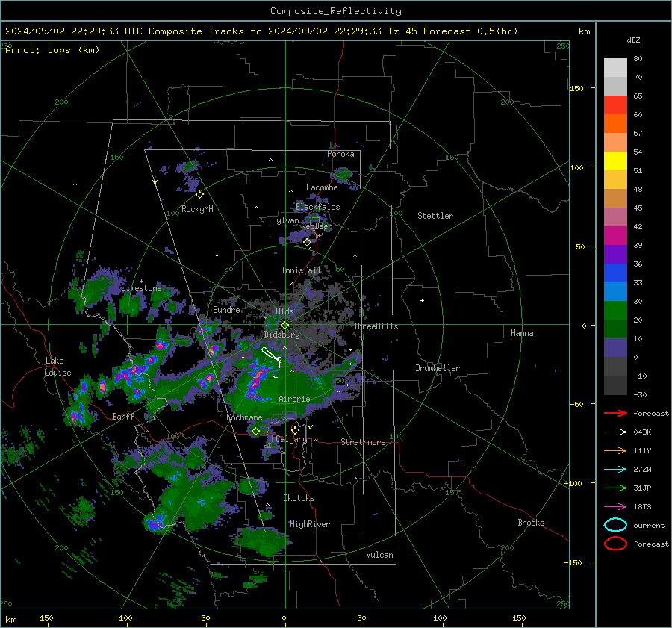Click the Strathmore city label
This screenshot has width=672, height=628.
(363, 442)
